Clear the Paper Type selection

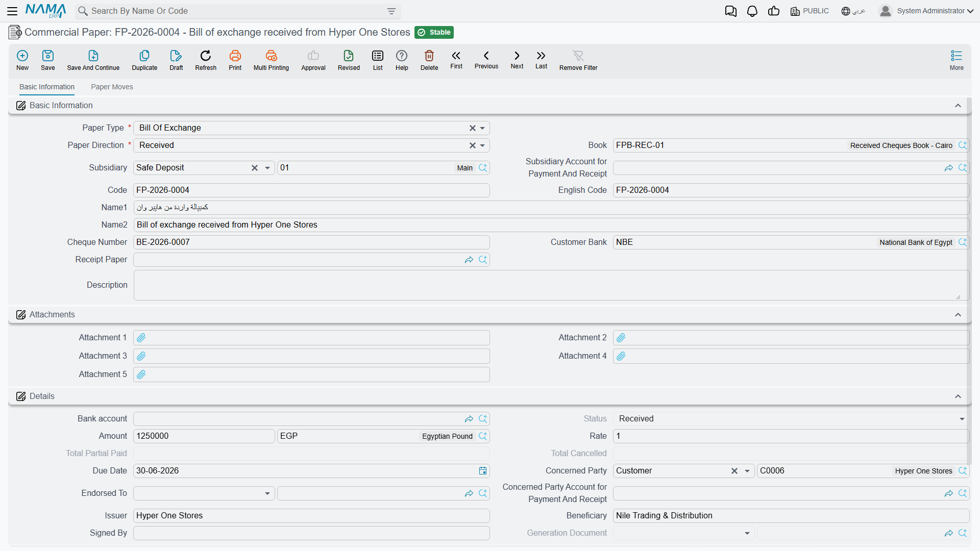coord(473,128)
